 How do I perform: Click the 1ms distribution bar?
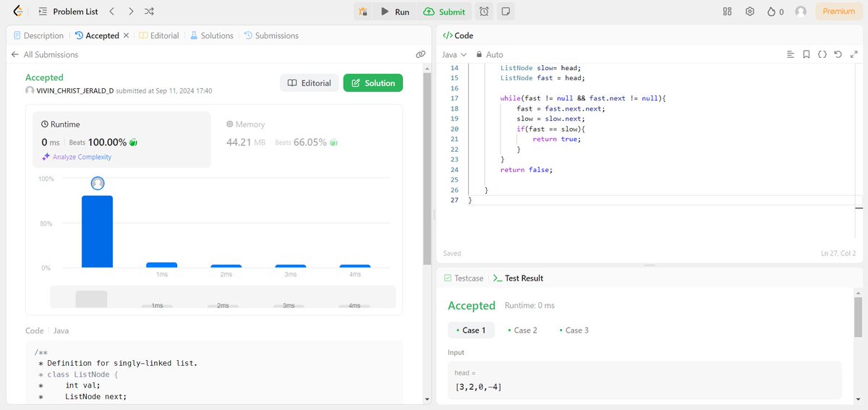[x=161, y=265]
